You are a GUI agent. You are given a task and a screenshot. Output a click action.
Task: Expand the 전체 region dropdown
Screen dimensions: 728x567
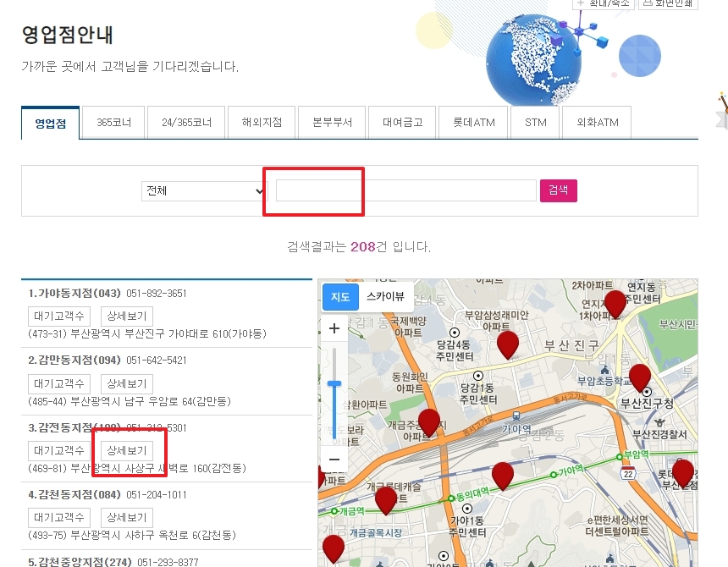pos(205,190)
